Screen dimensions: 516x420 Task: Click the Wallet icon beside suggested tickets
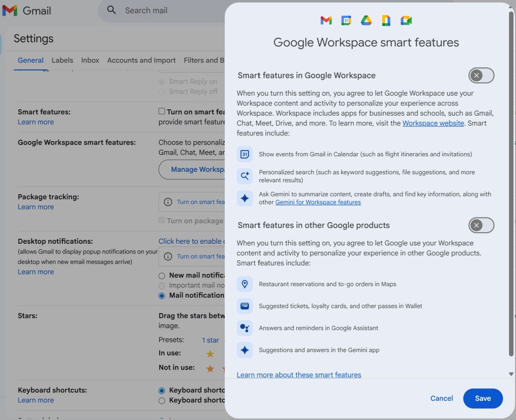click(x=245, y=306)
